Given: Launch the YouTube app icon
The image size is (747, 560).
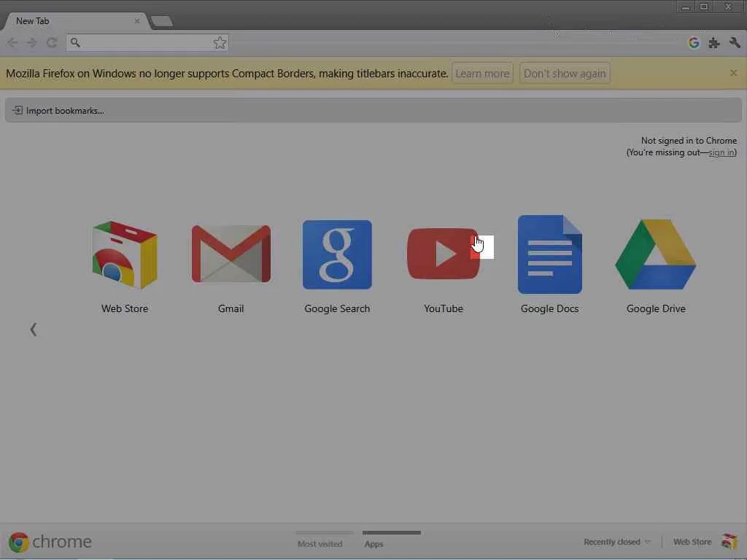Looking at the screenshot, I should coord(443,254).
